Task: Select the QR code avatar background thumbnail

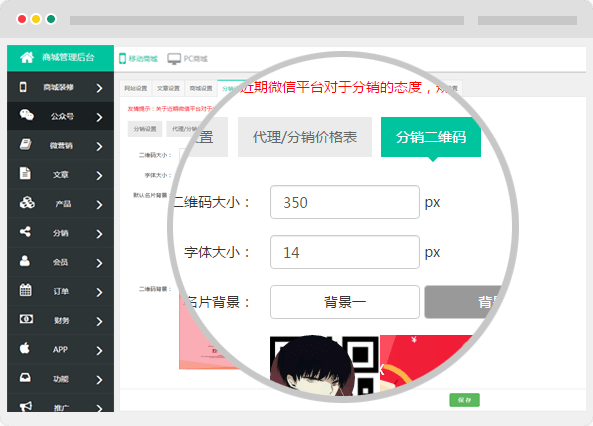Action: point(324,365)
